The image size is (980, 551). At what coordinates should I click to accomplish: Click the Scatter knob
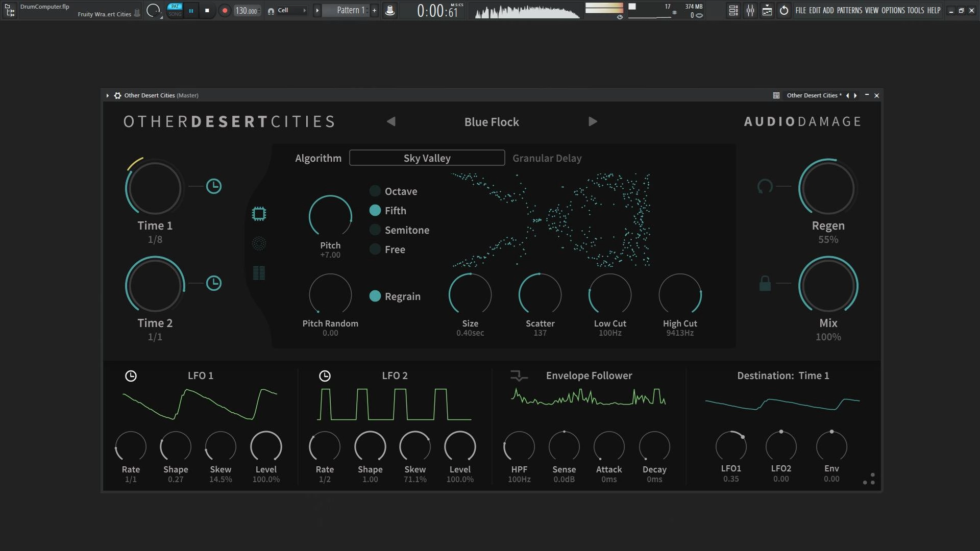tap(540, 295)
